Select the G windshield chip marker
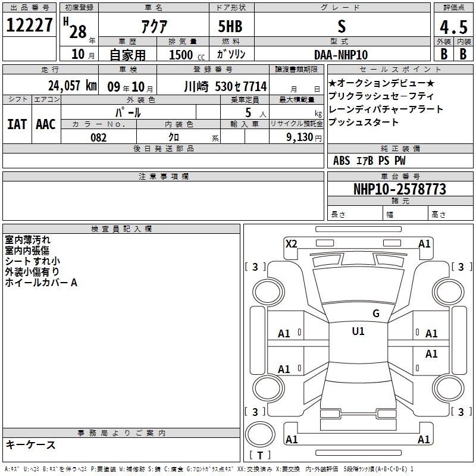This screenshot has width=476, height=476. click(376, 314)
